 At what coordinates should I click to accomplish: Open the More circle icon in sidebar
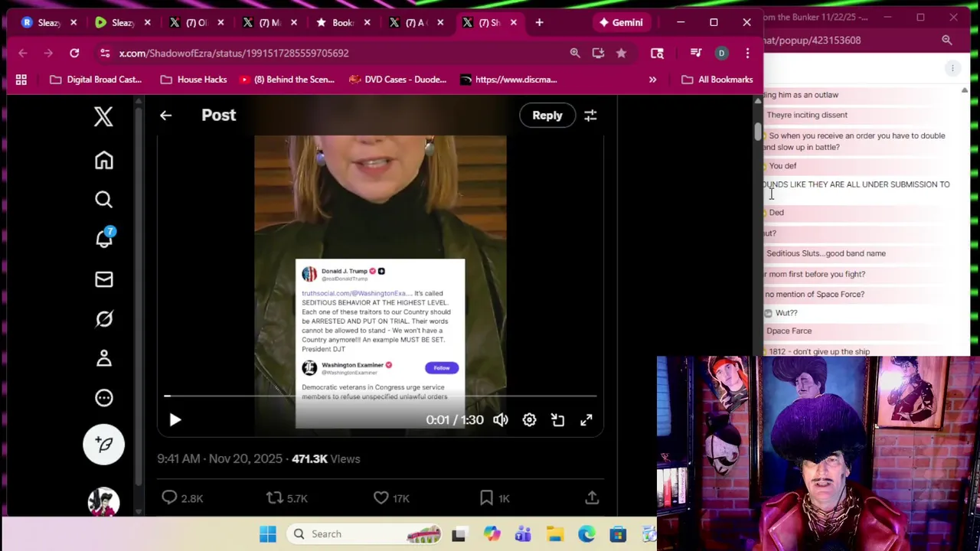(103, 398)
